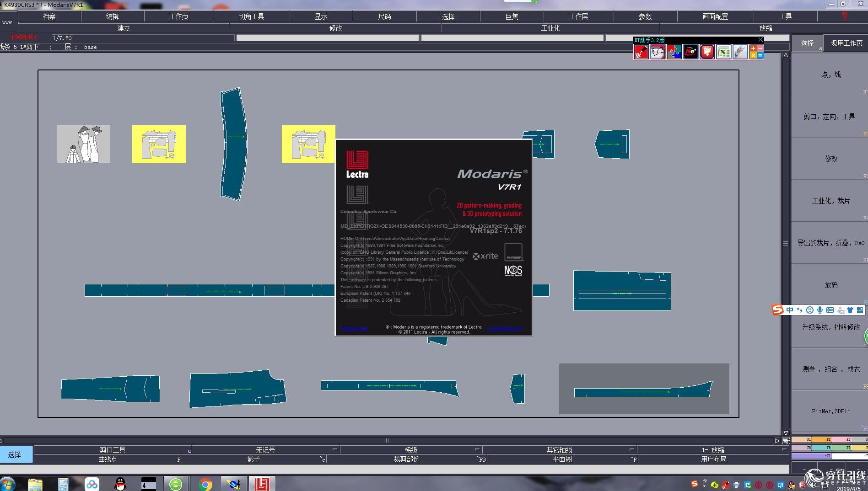Open the Windows Start menu
Viewport: 868px width, 491px height.
(x=8, y=484)
